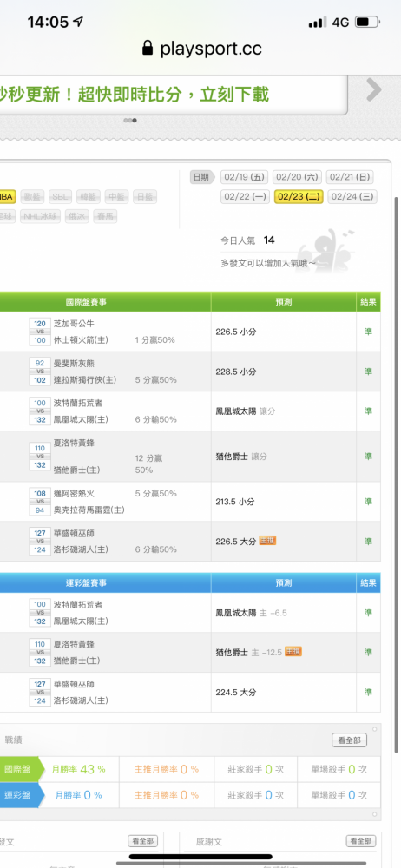
Task: Switch to the 02/22 (一) date
Action: tap(246, 196)
